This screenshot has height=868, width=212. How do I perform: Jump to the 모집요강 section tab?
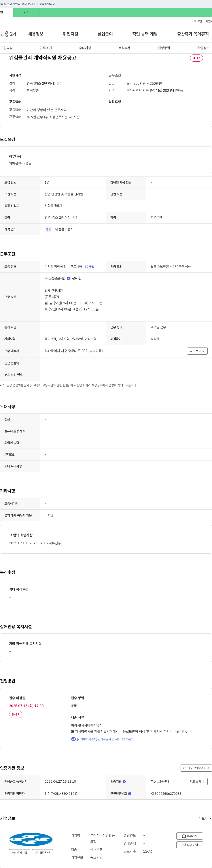pyautogui.click(x=6, y=48)
